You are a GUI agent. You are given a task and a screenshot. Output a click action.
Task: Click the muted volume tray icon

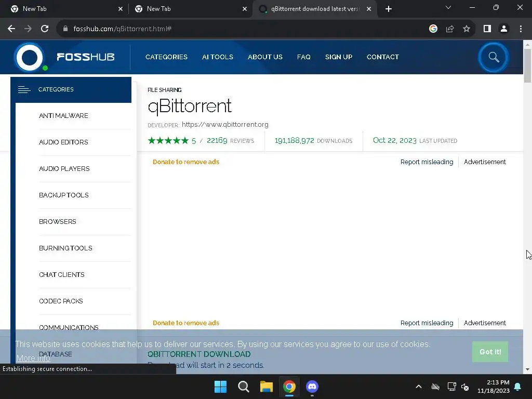click(465, 387)
